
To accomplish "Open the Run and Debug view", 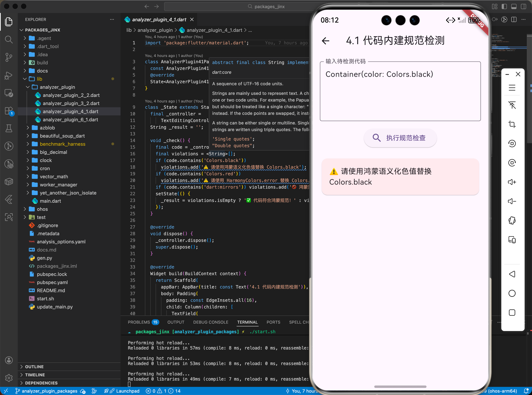I will 9,75.
